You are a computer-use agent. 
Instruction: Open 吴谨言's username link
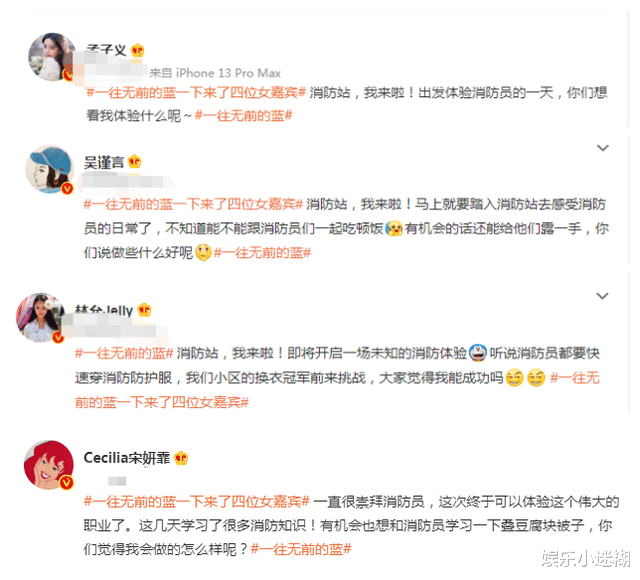pos(104,162)
